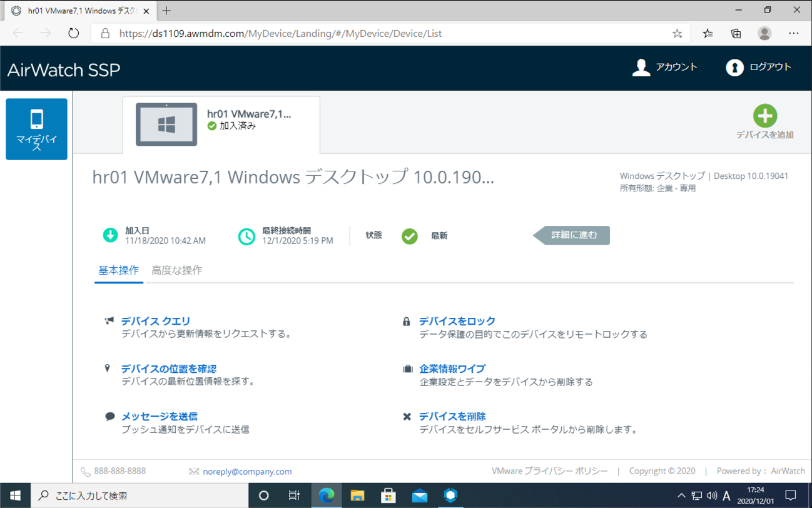
Task: Click browser profile avatar icon
Action: [764, 34]
